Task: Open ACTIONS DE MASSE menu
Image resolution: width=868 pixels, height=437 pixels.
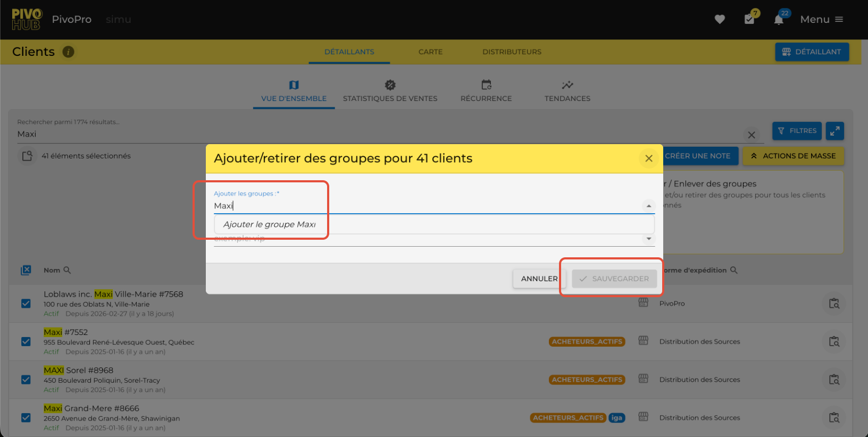Action: [x=793, y=156]
